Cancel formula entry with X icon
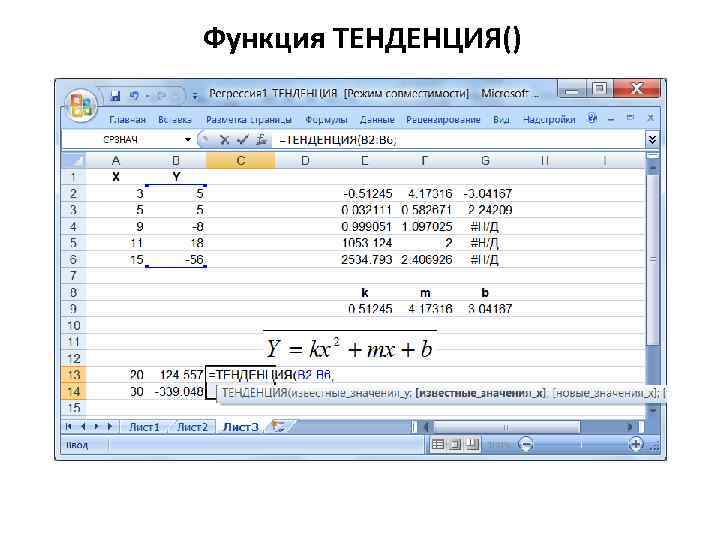 224,140
